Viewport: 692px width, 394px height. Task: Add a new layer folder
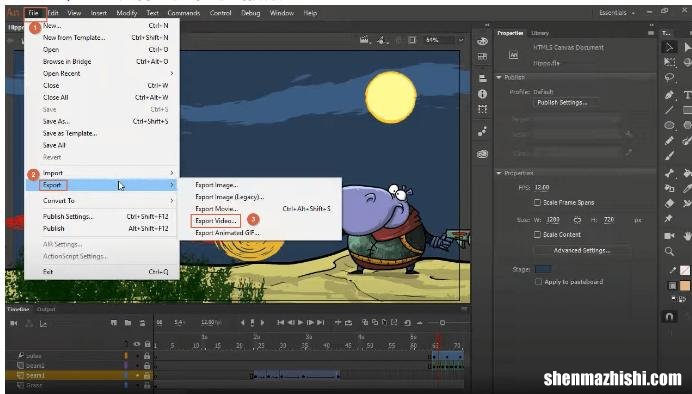coord(128,323)
